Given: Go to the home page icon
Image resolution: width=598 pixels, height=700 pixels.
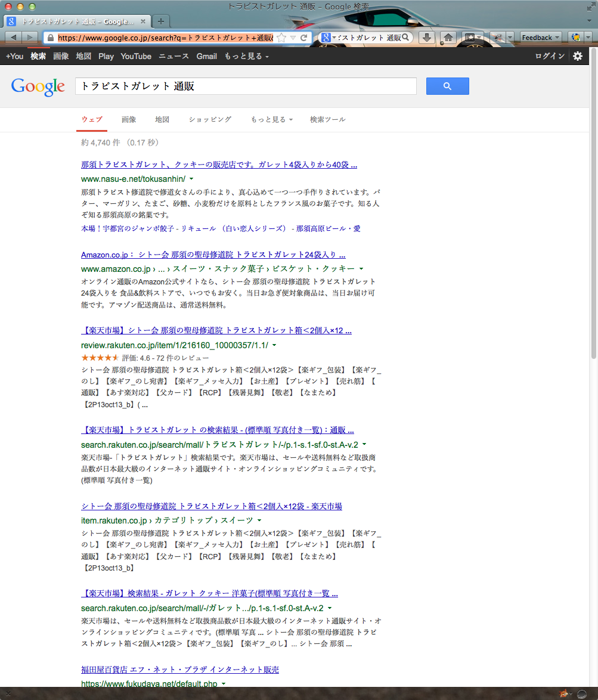Looking at the screenshot, I should point(448,38).
